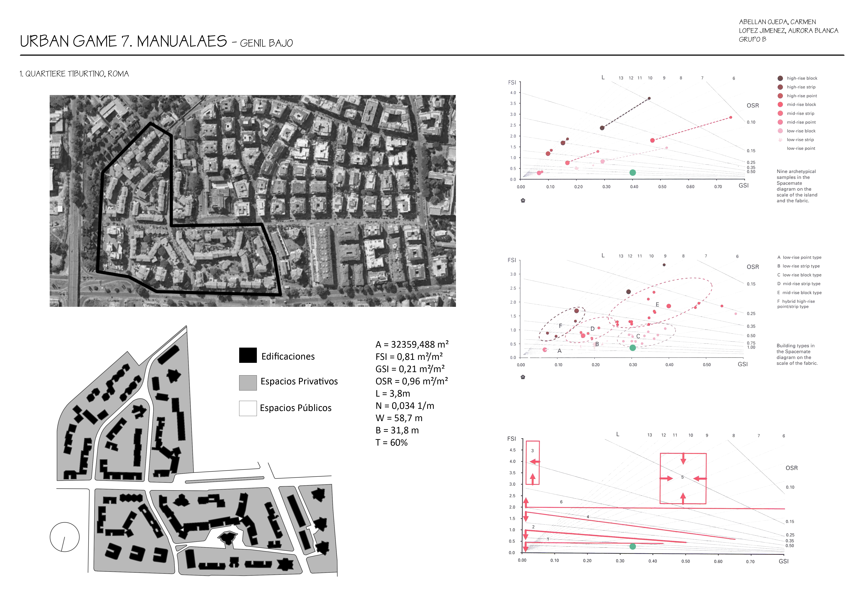Click the author name 'LOPEZ JIMENEZ, AURORA BLANCA'
The width and height of the screenshot is (868, 614).
point(789,31)
